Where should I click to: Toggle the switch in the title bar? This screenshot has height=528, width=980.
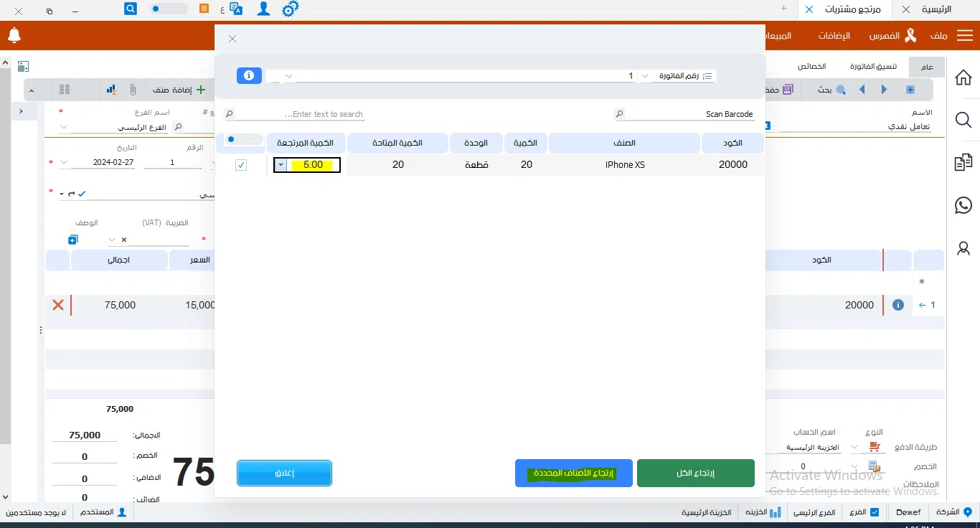[169, 9]
